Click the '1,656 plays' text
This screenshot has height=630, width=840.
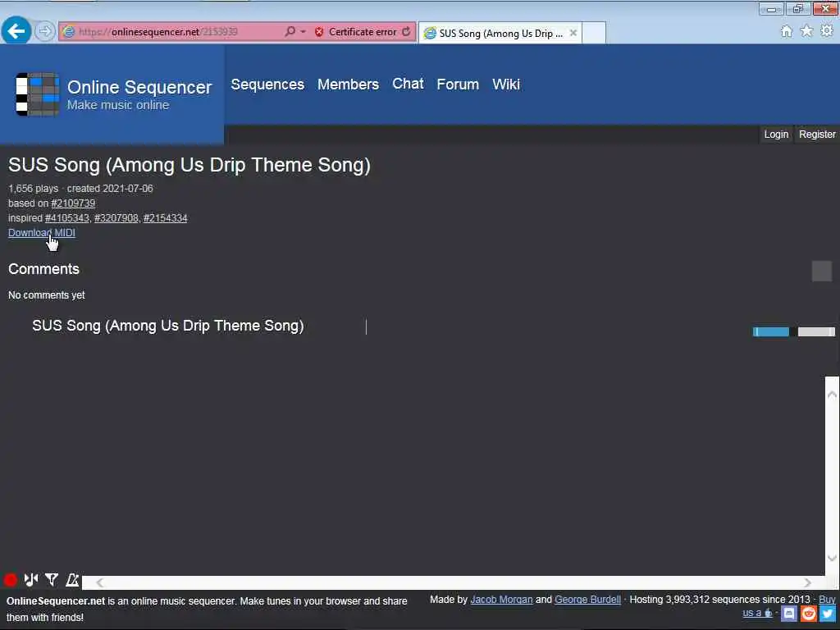[x=33, y=189]
